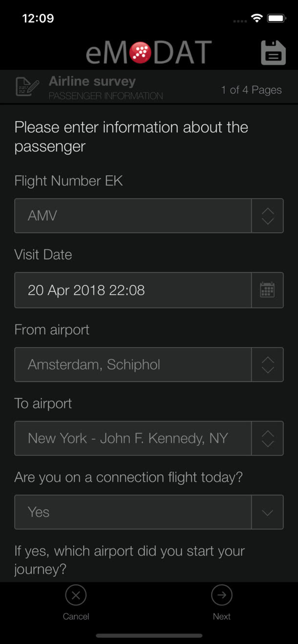Open the Visit Date calendar icon

click(267, 290)
